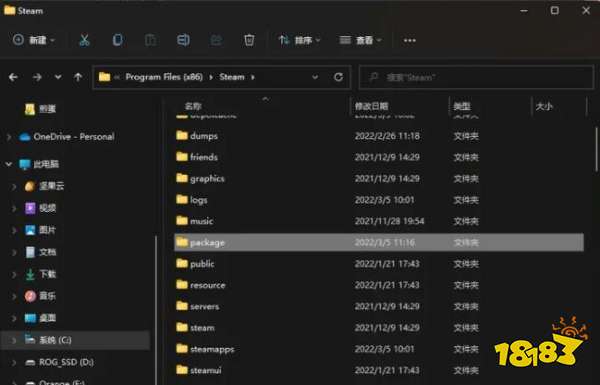The image size is (600, 385).
Task: Open OneDrive - Personal in sidebar
Action: click(x=74, y=137)
